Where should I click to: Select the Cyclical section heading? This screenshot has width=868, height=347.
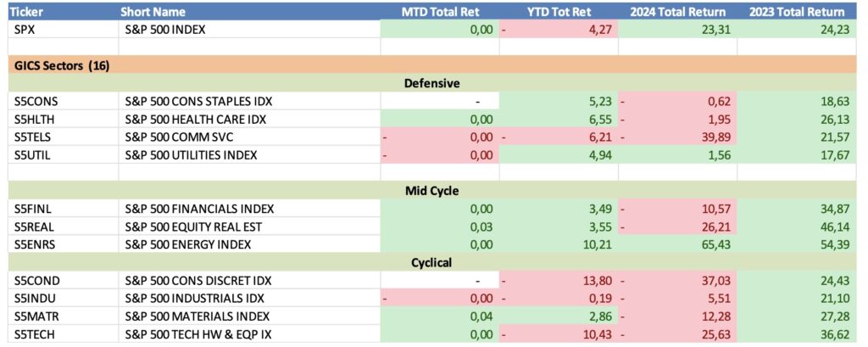tap(431, 262)
